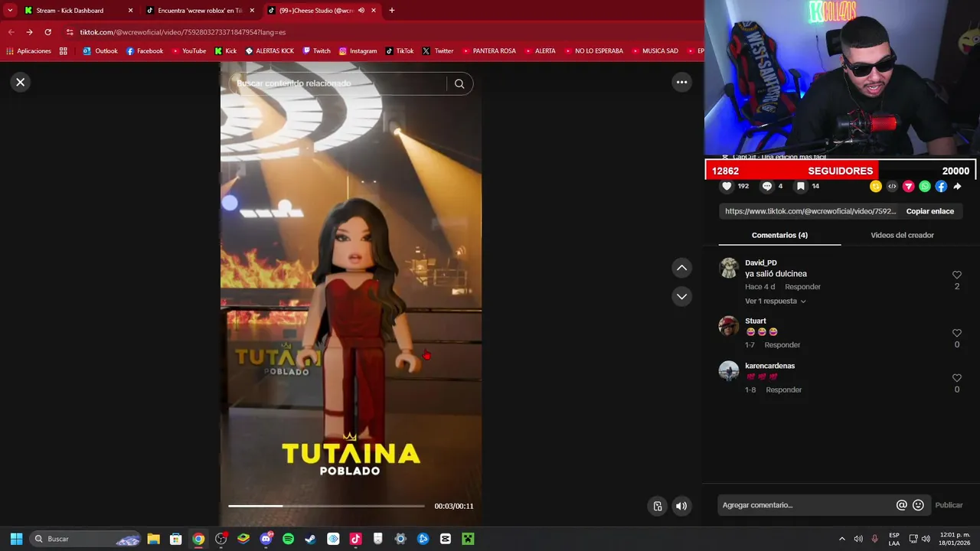Switch to Encuentra 'wcrew roblox' TikTok tab
980x551 pixels.
[x=200, y=11]
